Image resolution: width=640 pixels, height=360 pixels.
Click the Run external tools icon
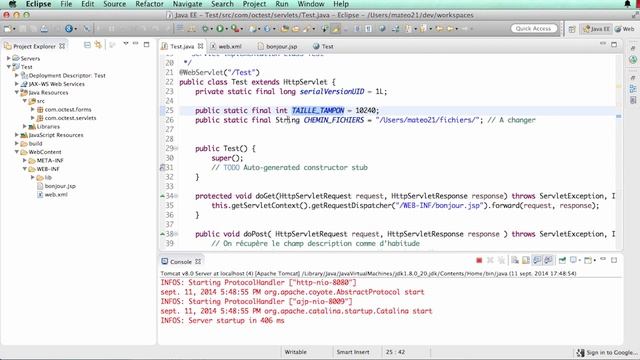pos(235,29)
